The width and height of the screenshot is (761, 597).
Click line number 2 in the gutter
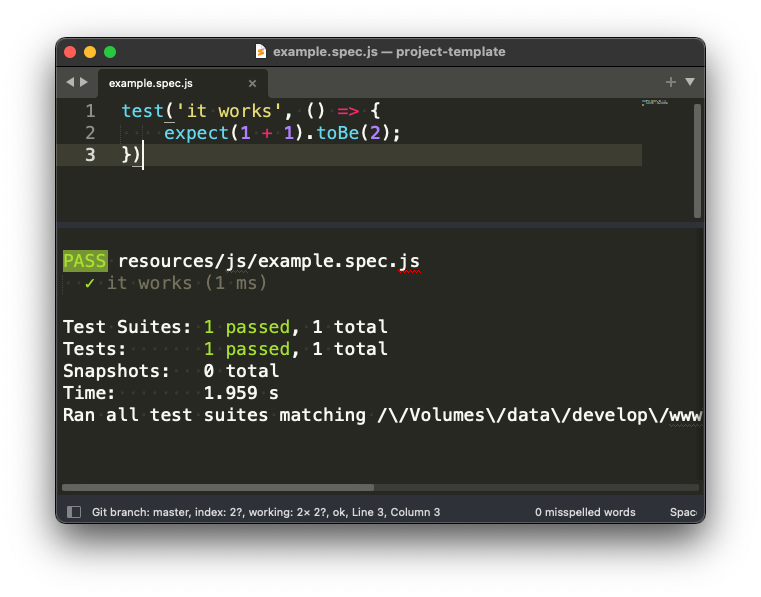click(x=90, y=133)
